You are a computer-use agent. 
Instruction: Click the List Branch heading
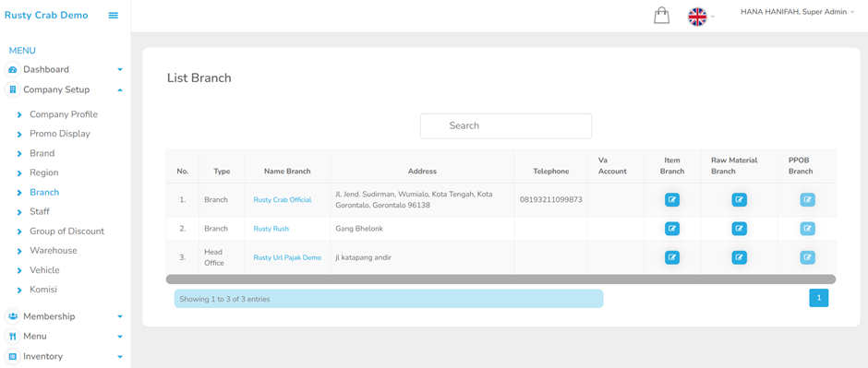199,77
